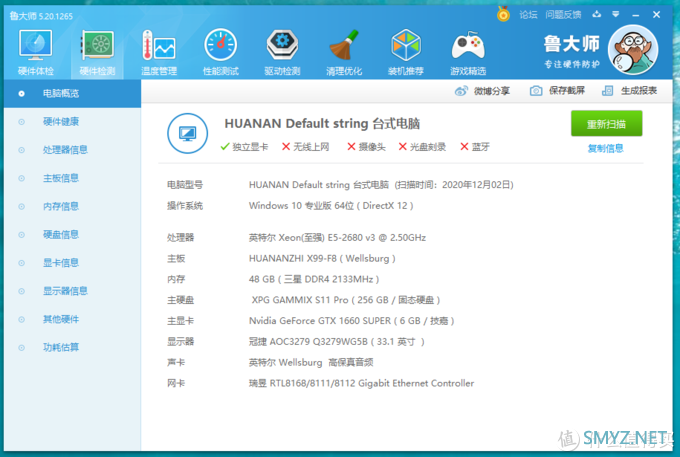Open the 论坛 forum link

click(528, 15)
